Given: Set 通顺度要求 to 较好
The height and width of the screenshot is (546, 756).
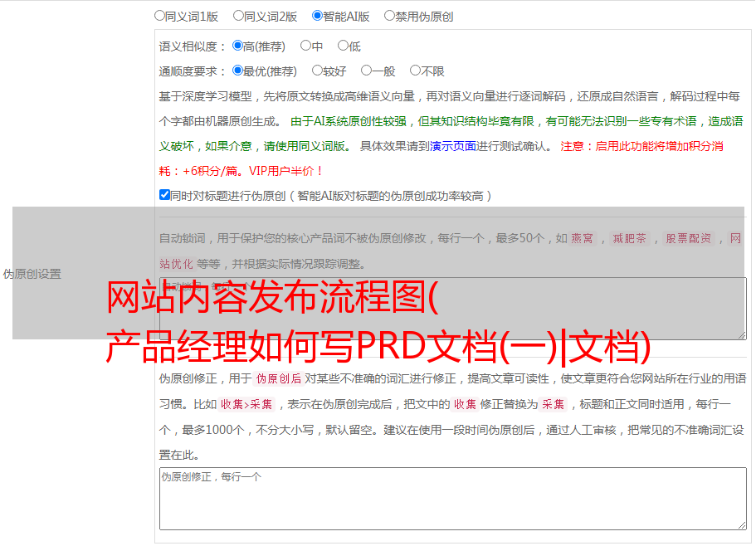Looking at the screenshot, I should (x=317, y=71).
